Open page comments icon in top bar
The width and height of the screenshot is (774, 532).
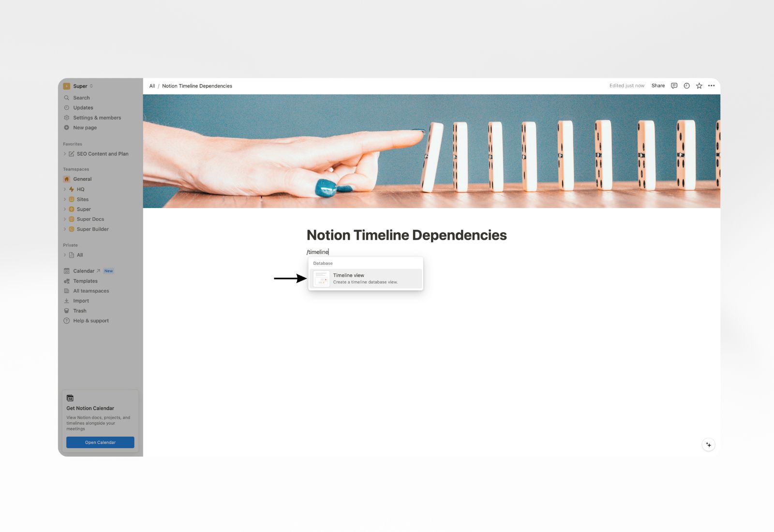pyautogui.click(x=674, y=86)
